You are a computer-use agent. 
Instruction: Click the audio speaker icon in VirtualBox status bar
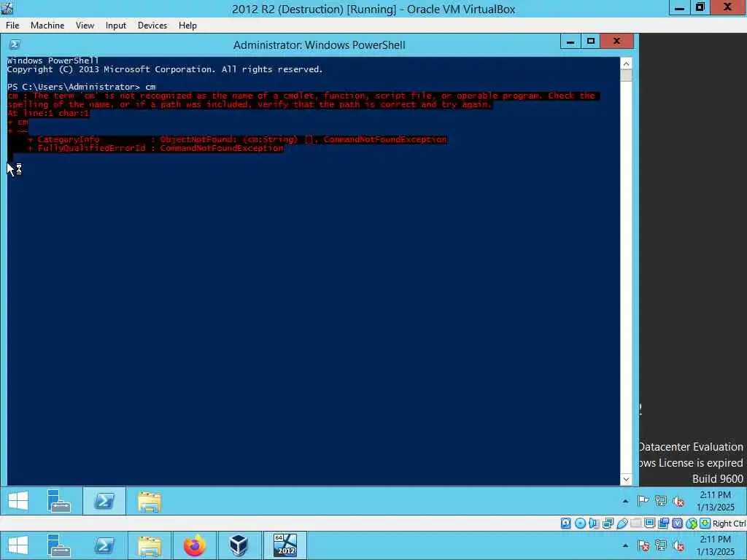click(594, 524)
